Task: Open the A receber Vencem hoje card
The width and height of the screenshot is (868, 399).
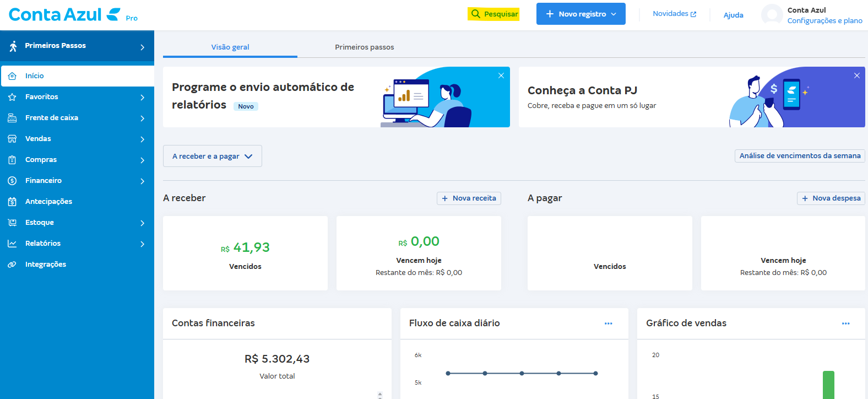Action: [x=419, y=254]
